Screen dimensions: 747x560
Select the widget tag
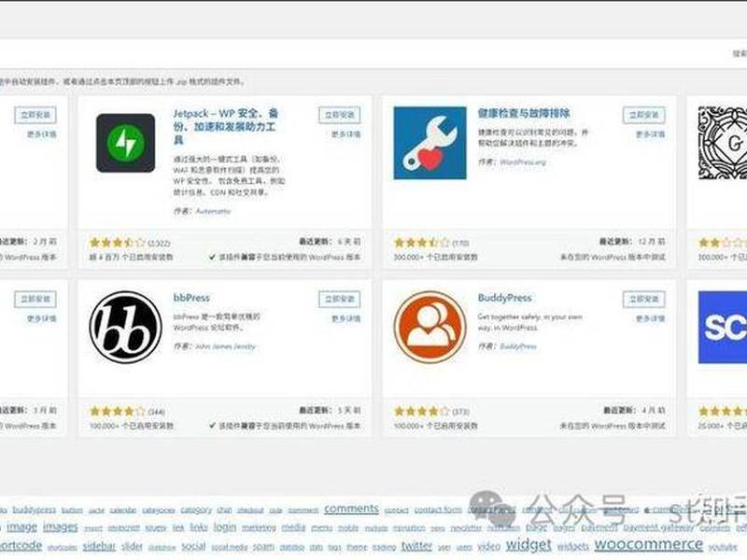(529, 544)
